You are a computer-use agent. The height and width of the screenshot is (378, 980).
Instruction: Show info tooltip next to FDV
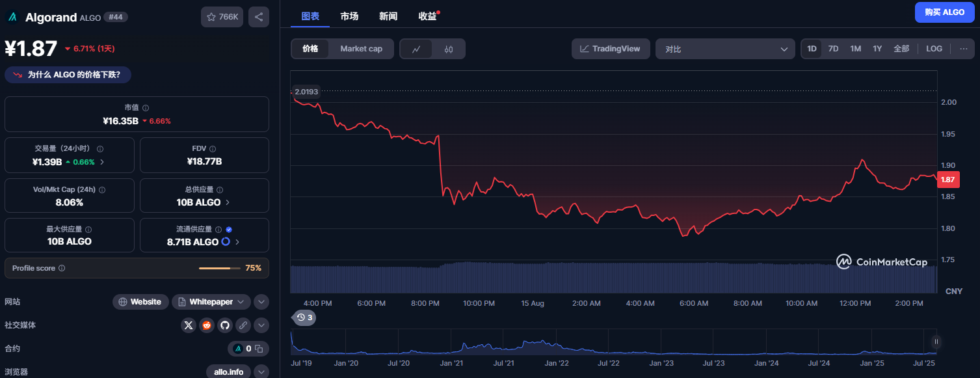(213, 149)
